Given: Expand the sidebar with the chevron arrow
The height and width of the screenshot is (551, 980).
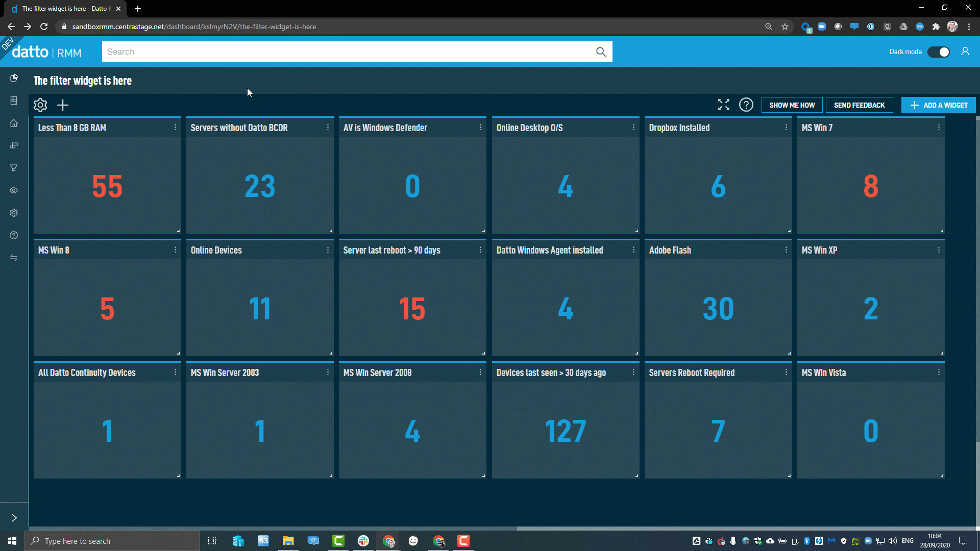Looking at the screenshot, I should pos(14,518).
